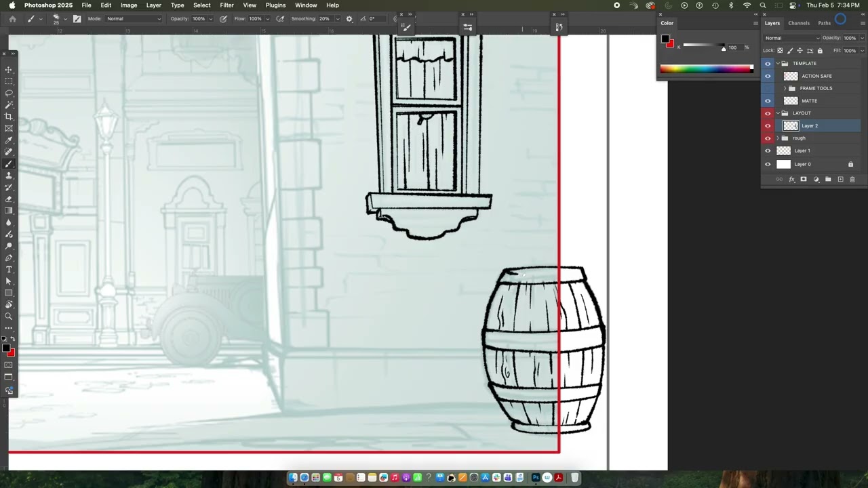Open smoothing options gear icon

(349, 18)
